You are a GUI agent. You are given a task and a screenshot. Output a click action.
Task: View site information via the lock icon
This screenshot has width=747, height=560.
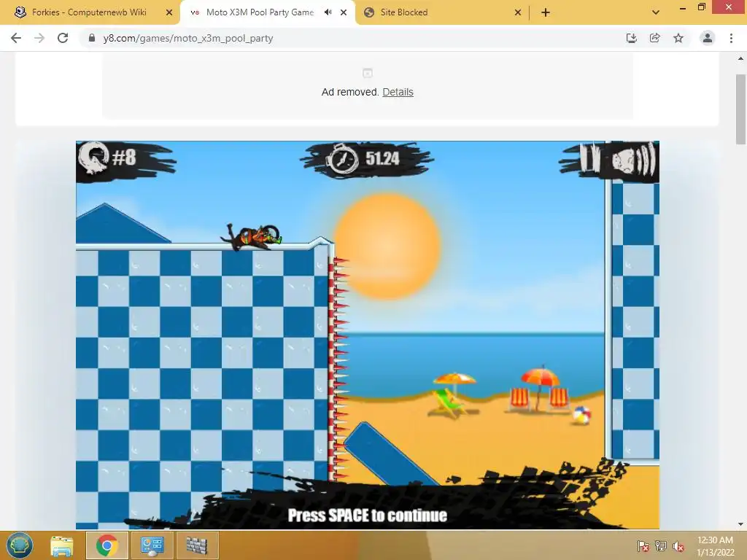point(92,38)
